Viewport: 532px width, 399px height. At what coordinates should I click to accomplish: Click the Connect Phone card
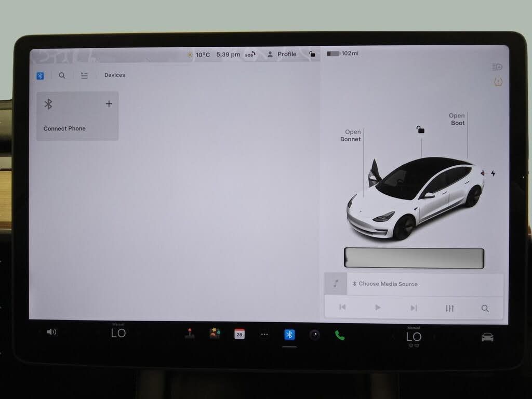(77, 116)
